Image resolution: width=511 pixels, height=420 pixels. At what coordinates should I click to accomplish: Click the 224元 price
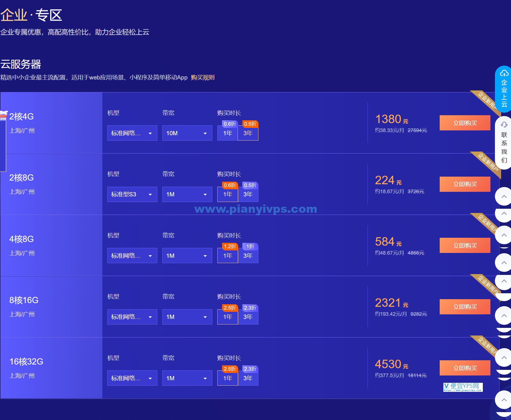click(388, 180)
